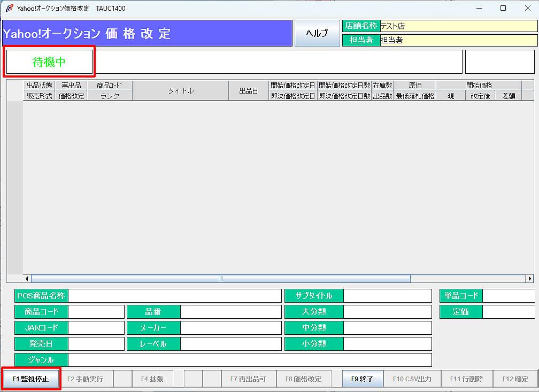The height and width of the screenshot is (392, 539).
Task: Click the タイトル column header
Action: click(x=181, y=91)
